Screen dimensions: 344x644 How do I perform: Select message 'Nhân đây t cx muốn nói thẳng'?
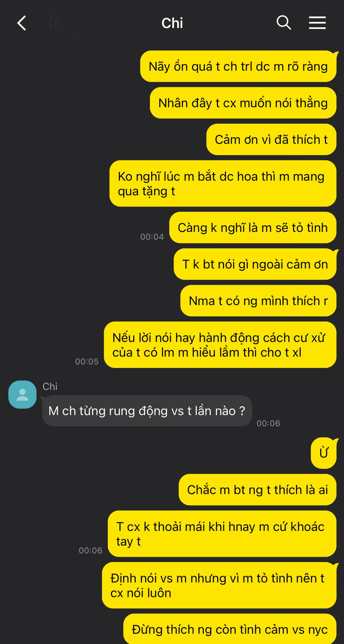tap(243, 103)
